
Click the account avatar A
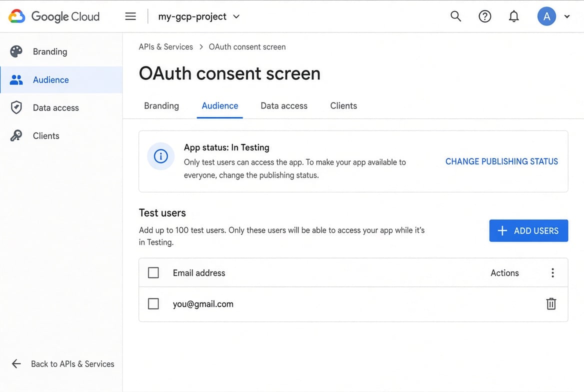pos(546,16)
